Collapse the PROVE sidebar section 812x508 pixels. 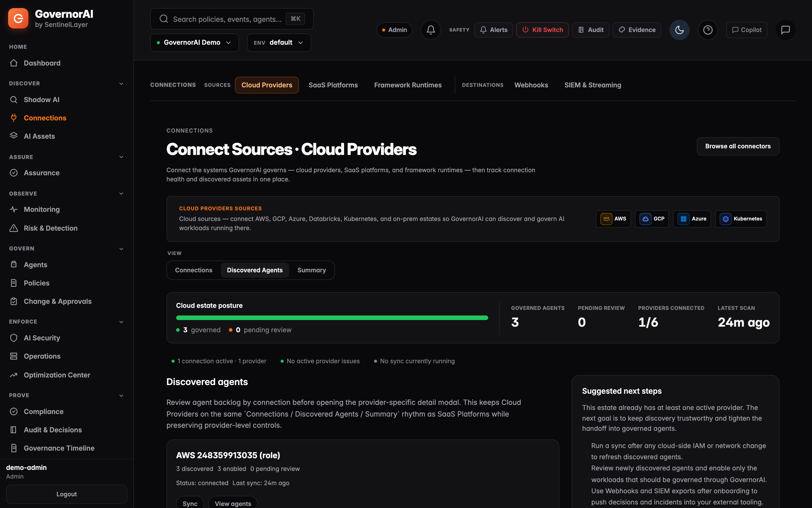(121, 395)
